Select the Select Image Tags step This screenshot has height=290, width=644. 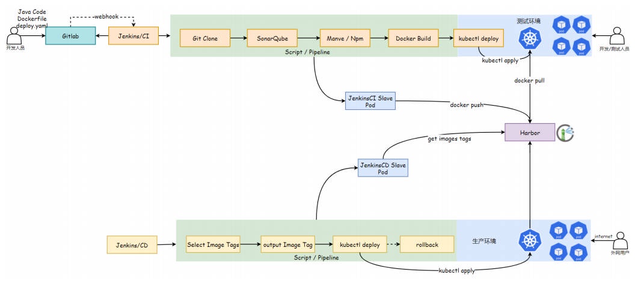coord(213,245)
